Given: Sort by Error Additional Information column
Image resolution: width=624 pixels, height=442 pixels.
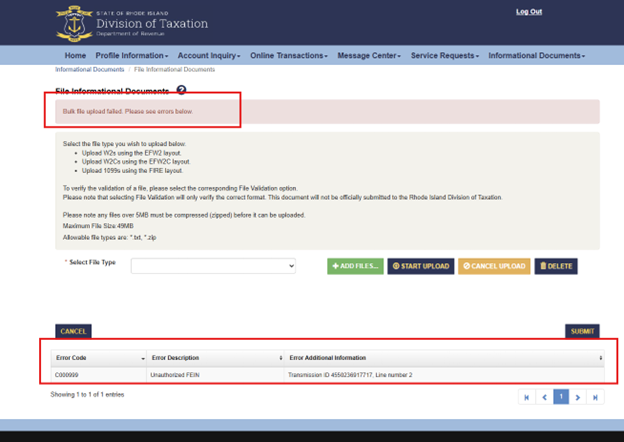Looking at the screenshot, I should tap(444, 358).
